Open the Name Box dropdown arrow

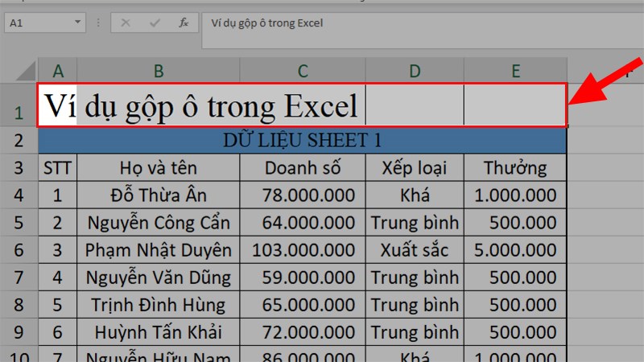(77, 23)
